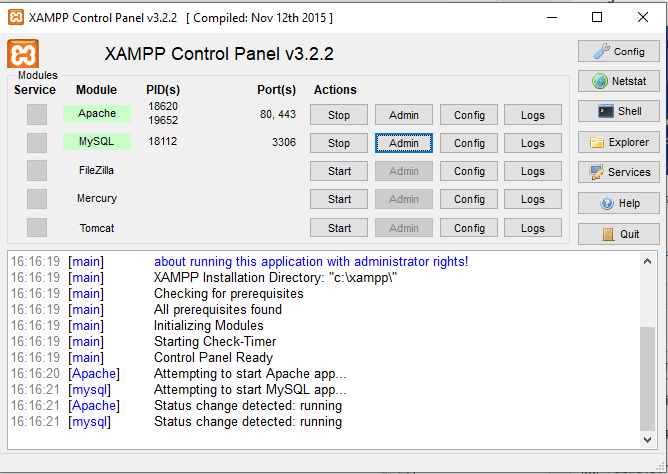Quit XAMPP using the door icon button
Screen dimensions: 668x474
[619, 234]
